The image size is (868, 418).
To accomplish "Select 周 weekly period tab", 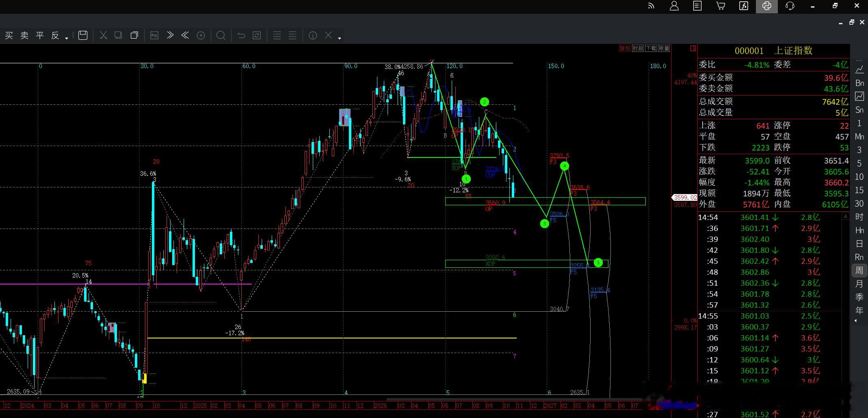I will pyautogui.click(x=859, y=270).
